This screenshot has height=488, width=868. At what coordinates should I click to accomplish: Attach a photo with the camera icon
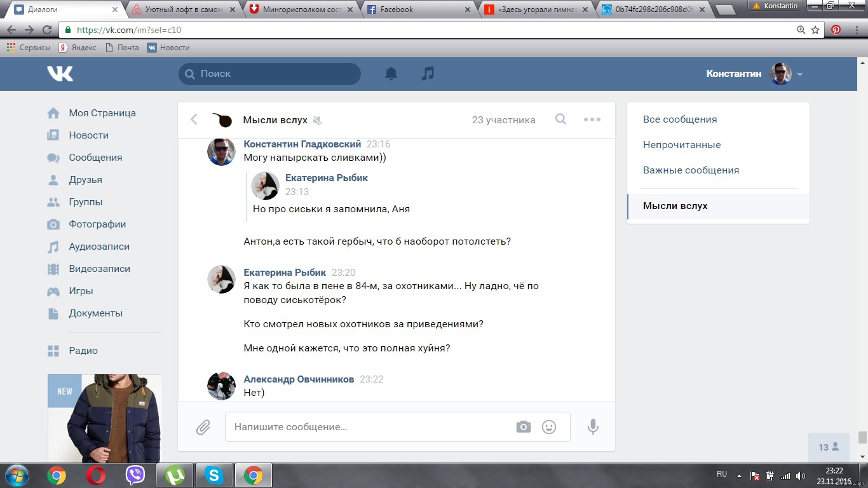point(524,427)
